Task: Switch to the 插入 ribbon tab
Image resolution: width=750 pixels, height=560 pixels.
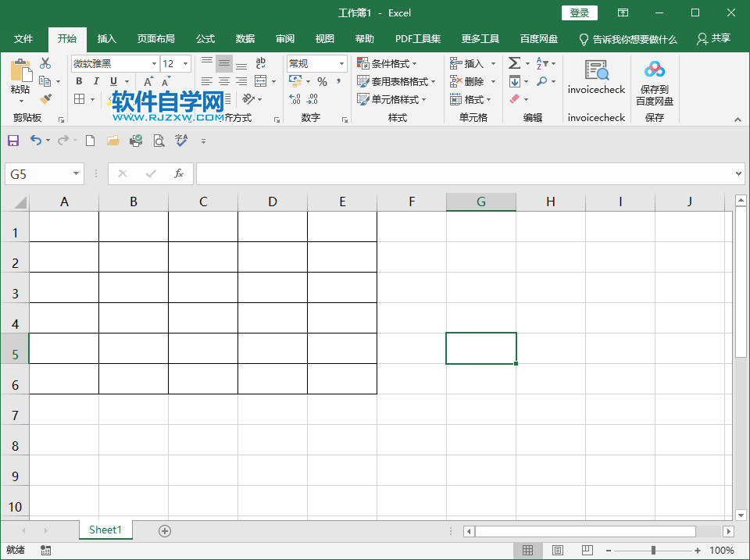Action: (106, 39)
